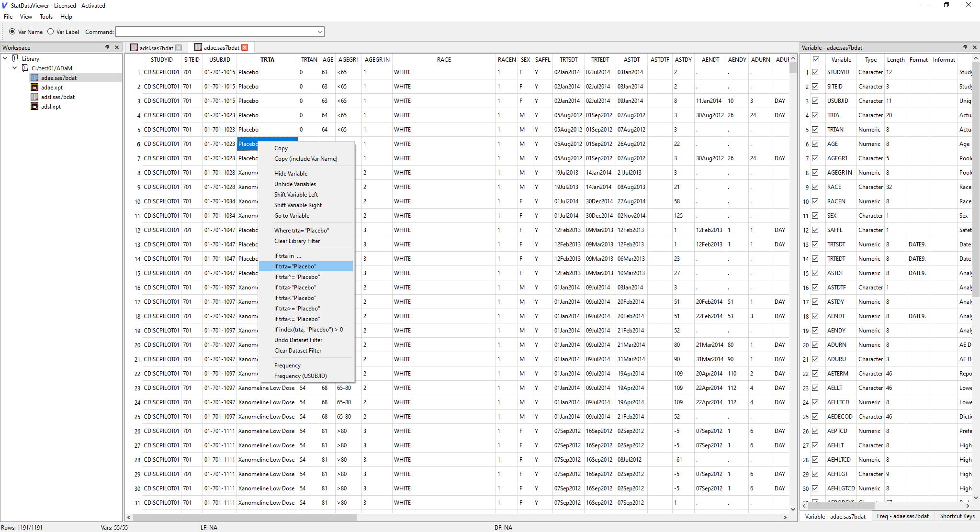
Task: Choose Copy from the context menu
Action: point(306,148)
